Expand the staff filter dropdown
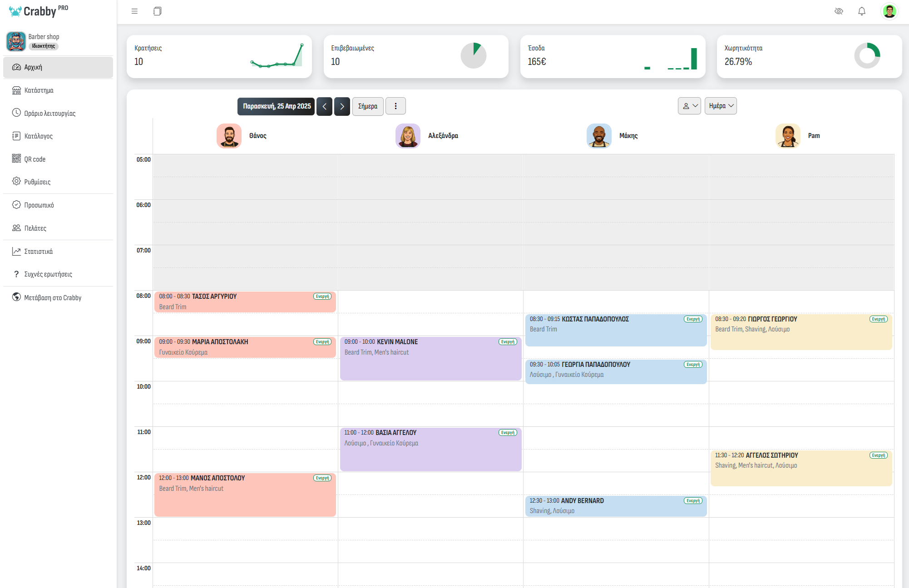This screenshot has width=909, height=588. (x=689, y=106)
